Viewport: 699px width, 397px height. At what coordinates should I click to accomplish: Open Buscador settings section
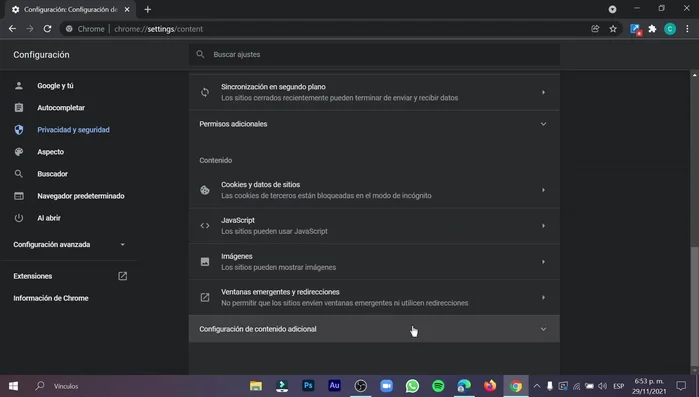(53, 174)
